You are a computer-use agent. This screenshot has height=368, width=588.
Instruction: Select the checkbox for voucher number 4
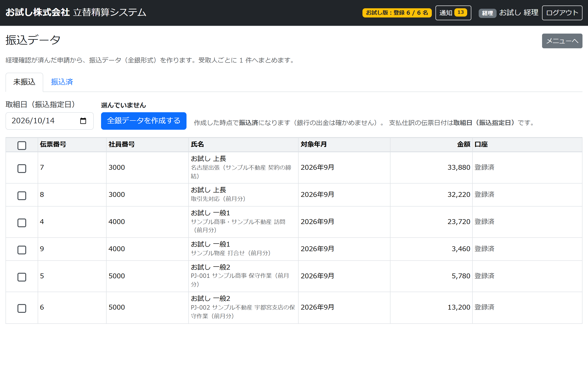click(x=22, y=222)
